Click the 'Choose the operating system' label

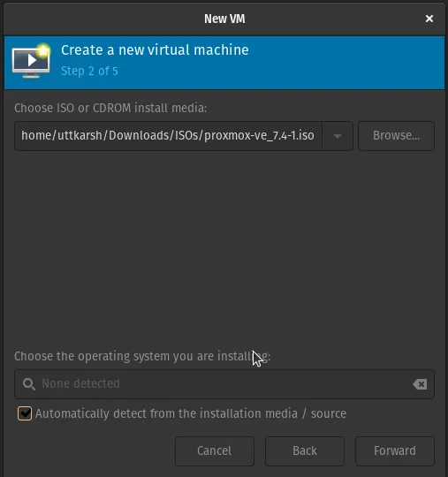pyautogui.click(x=142, y=356)
